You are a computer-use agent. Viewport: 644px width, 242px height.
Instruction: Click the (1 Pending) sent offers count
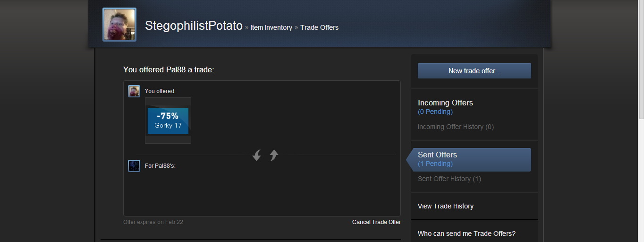pyautogui.click(x=435, y=164)
